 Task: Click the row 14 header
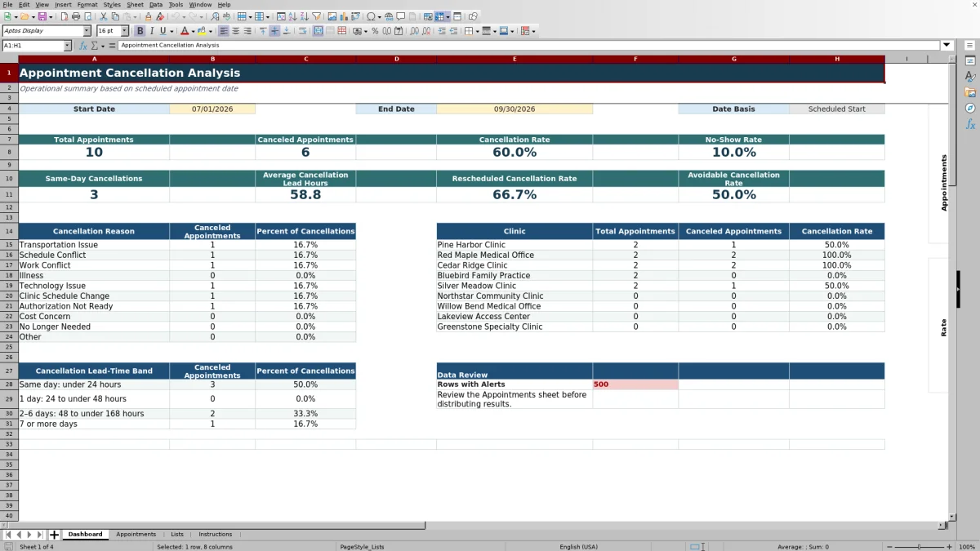click(x=9, y=232)
